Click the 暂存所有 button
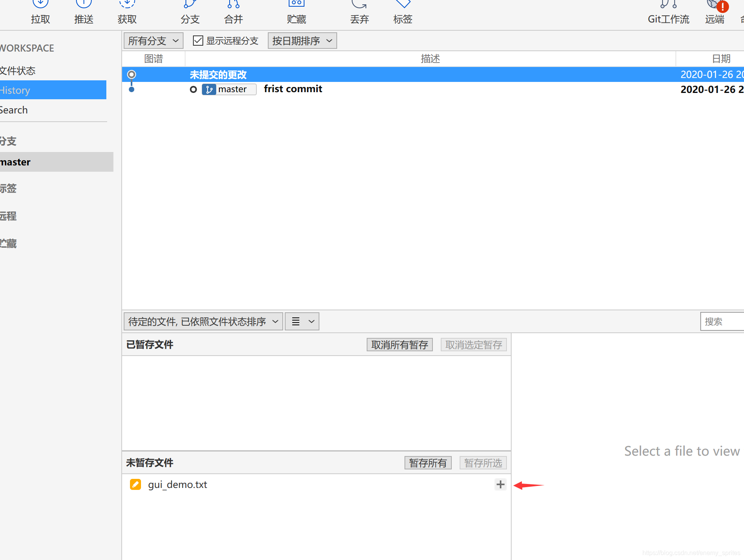The image size is (744, 560). coord(428,463)
